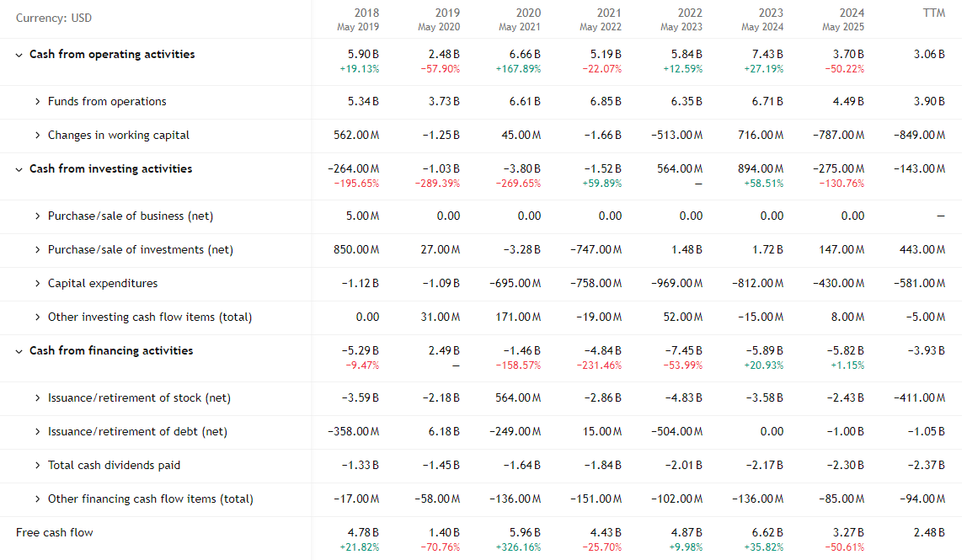Collapse the Cash from investing activities section
967x560 pixels.
19,169
